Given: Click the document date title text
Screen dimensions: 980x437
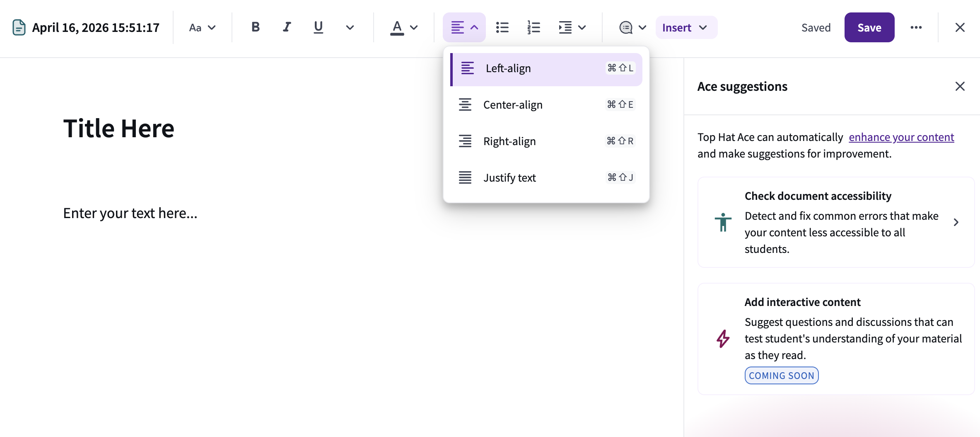Looking at the screenshot, I should click(x=96, y=28).
